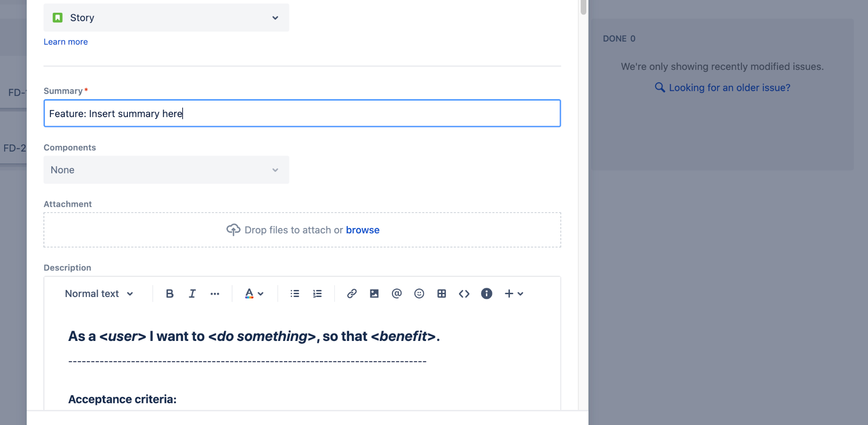Screen dimensions: 868x425
Task: Open the Components None dropdown
Action: [167, 170]
